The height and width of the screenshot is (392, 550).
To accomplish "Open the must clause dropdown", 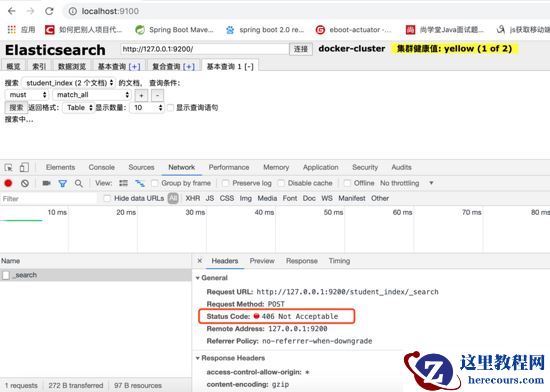I will tap(27, 95).
